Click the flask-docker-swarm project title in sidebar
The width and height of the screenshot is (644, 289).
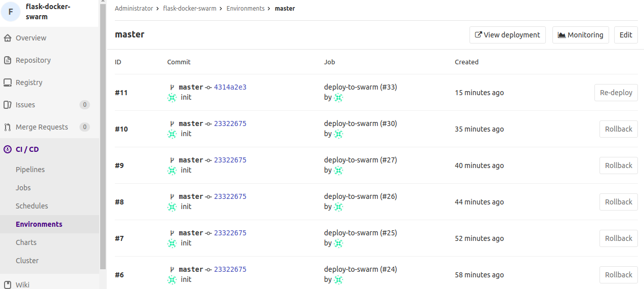48,12
